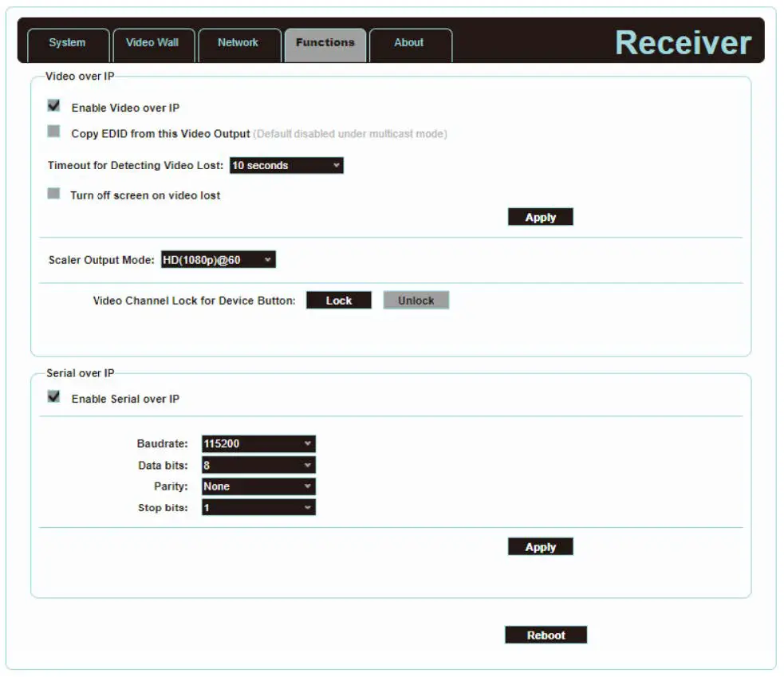784x677 pixels.
Task: Apply the Serial over IP settings
Action: pos(540,546)
